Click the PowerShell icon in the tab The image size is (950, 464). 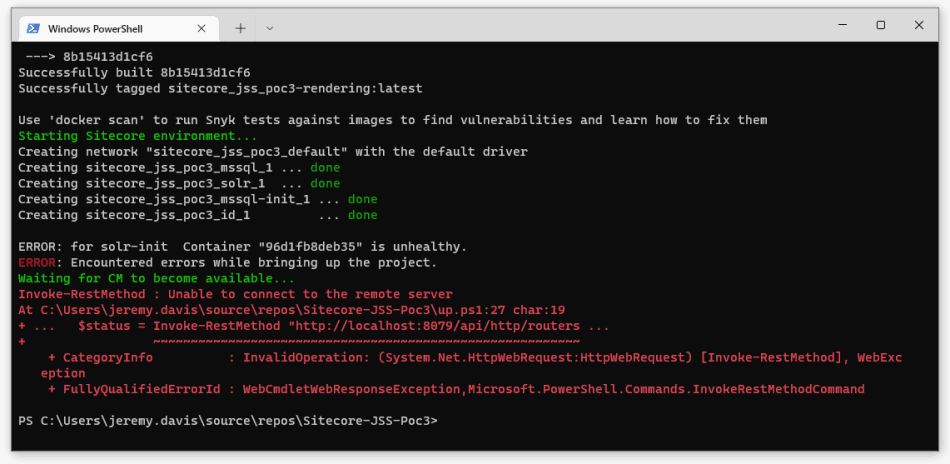pos(34,28)
